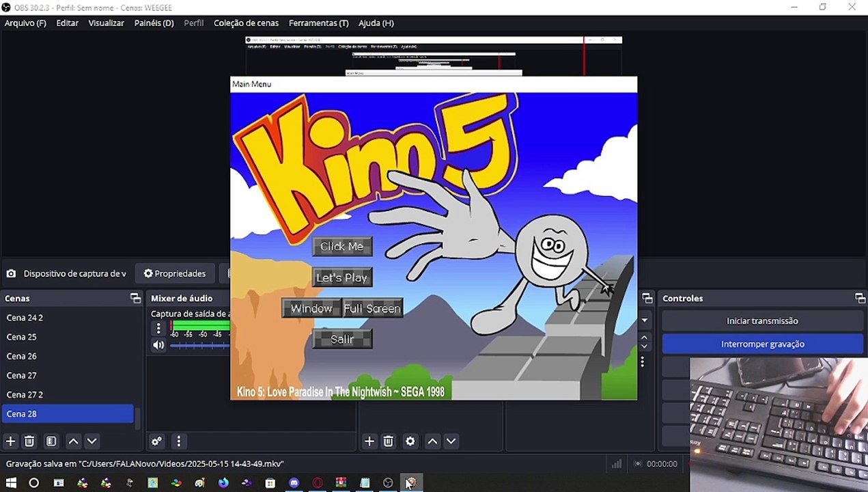Open source properties gear icon in sources toolbar

410,441
